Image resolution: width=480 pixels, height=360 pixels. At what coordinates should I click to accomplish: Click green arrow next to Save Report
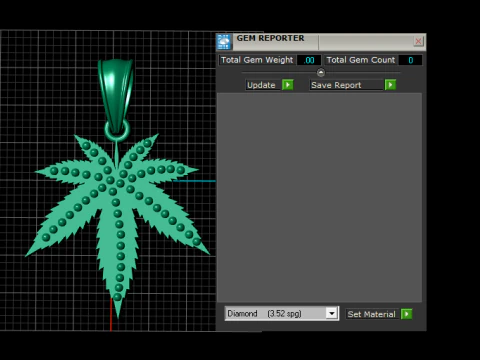pyautogui.click(x=390, y=85)
